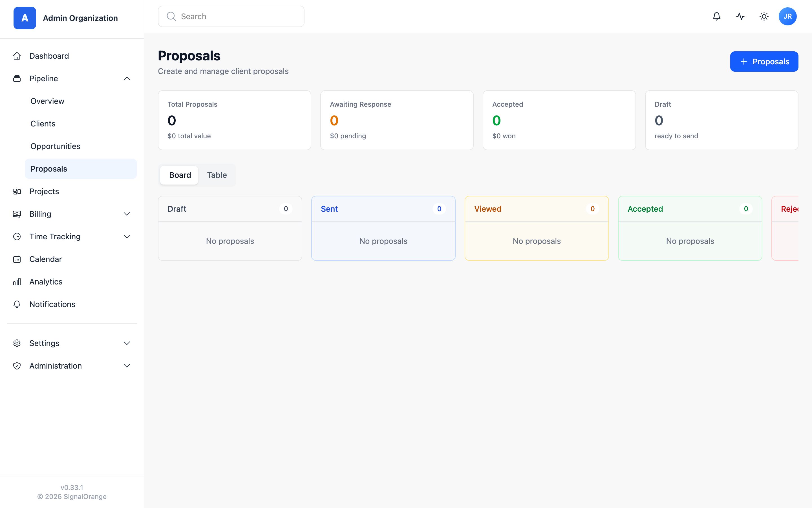Screen dimensions: 812x508
Task: Go to Clients in the sidebar
Action: tap(81, 124)
